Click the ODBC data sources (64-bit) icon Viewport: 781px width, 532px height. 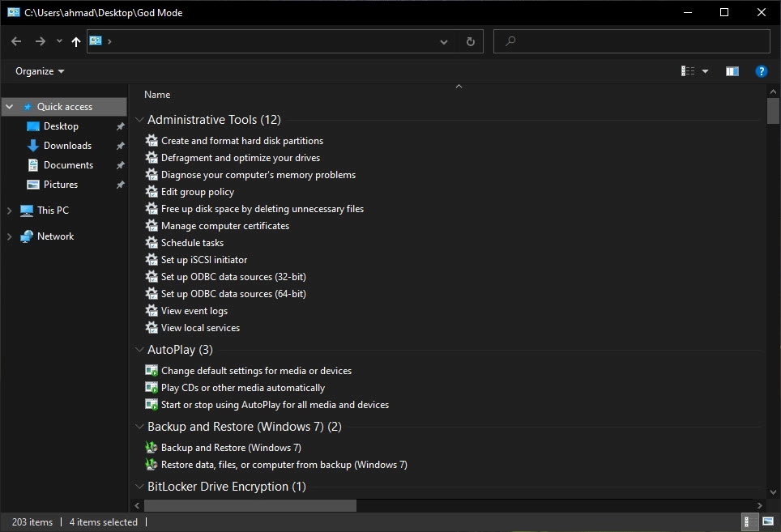[152, 293]
